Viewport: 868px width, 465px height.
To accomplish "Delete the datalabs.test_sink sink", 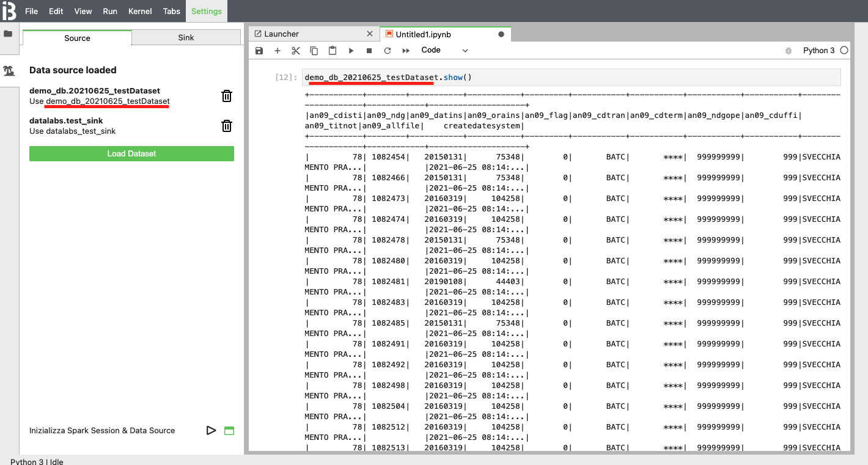I will pos(227,126).
